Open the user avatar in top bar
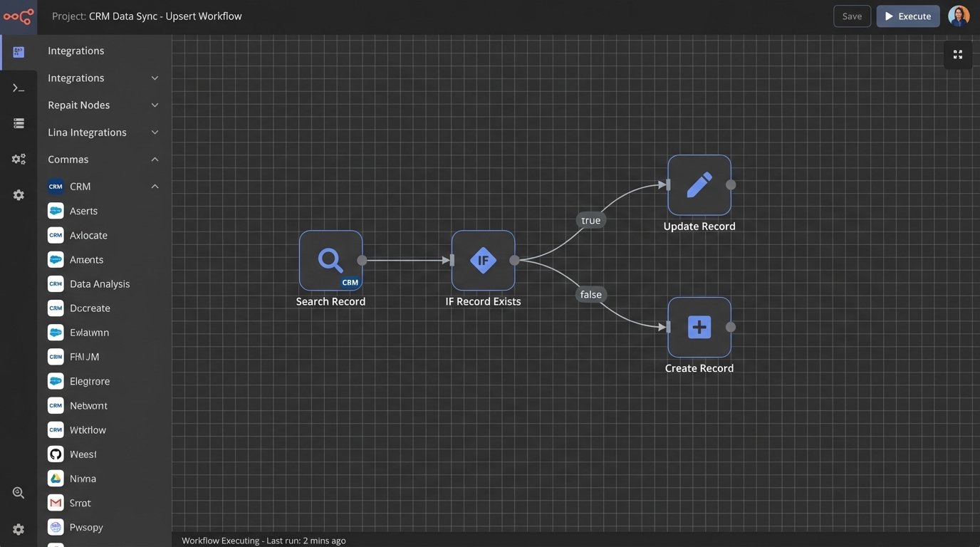The width and height of the screenshot is (980, 547). (x=959, y=16)
